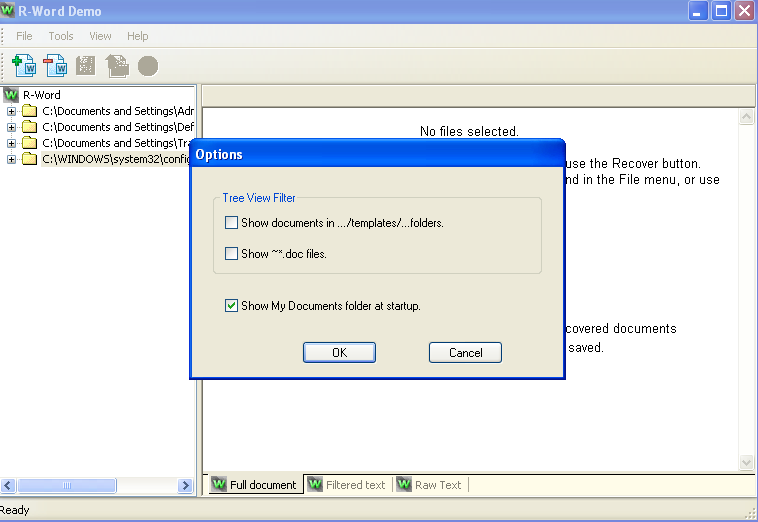Click the document pane scroll up arrow
This screenshot has height=522, width=758.
[x=746, y=116]
